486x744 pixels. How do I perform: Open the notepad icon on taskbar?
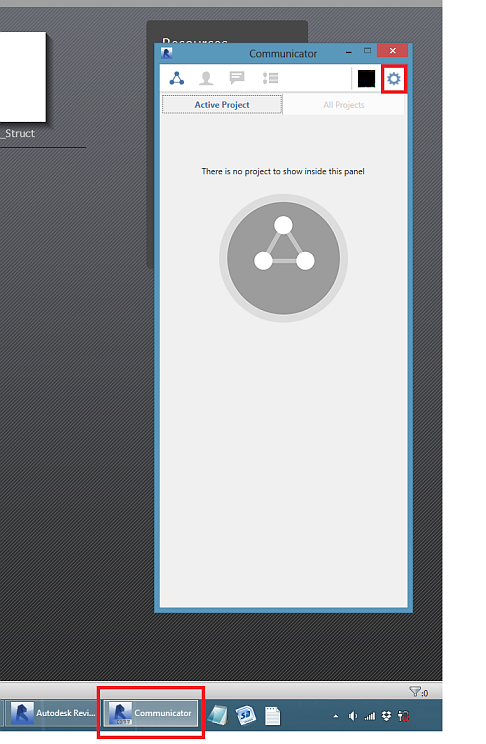click(218, 715)
